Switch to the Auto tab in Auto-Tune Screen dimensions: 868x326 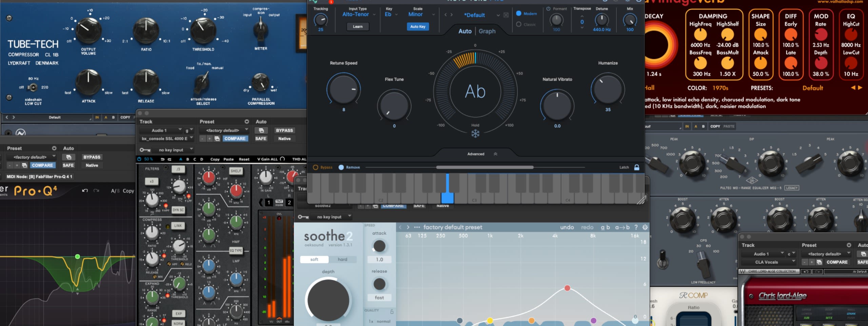[x=465, y=31]
